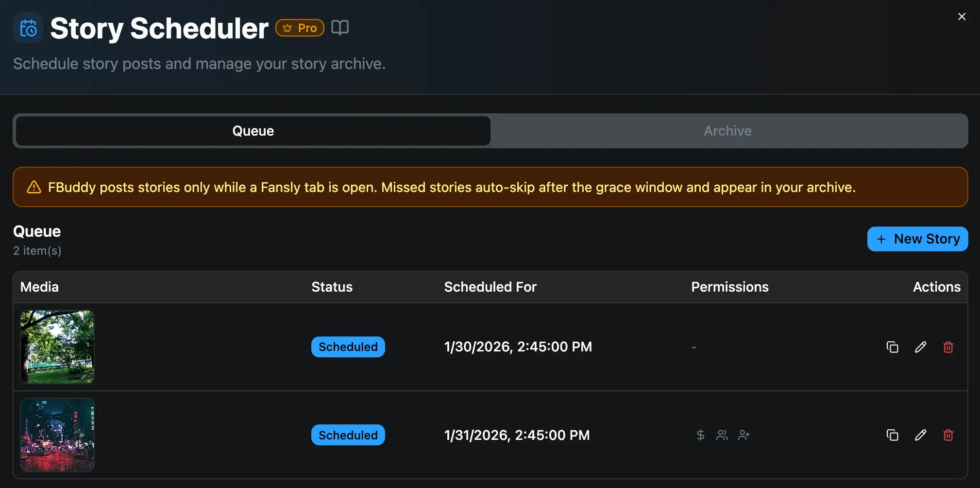The width and height of the screenshot is (980, 488).
Task: Click the Pro badge next to Story Scheduler
Action: coord(299,27)
